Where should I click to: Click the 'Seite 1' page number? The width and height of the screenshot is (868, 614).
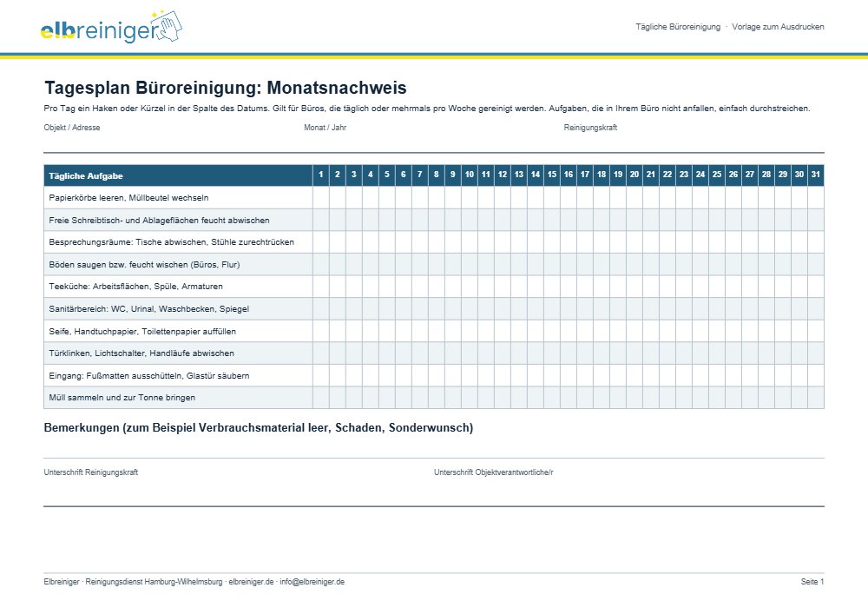click(x=812, y=582)
